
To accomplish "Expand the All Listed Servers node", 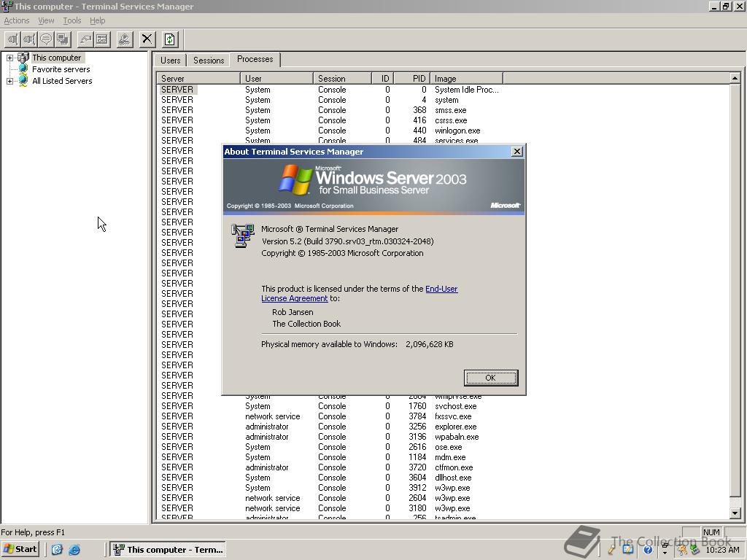I will coord(9,81).
